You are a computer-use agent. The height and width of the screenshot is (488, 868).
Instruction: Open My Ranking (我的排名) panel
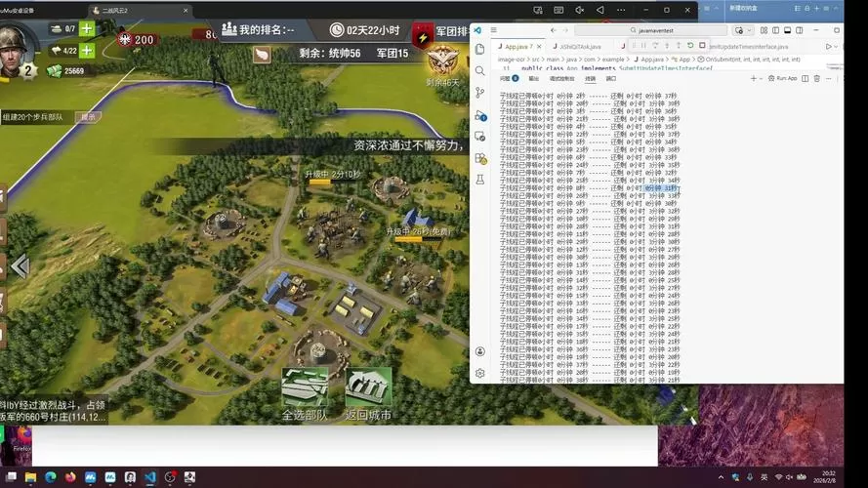[x=259, y=29]
